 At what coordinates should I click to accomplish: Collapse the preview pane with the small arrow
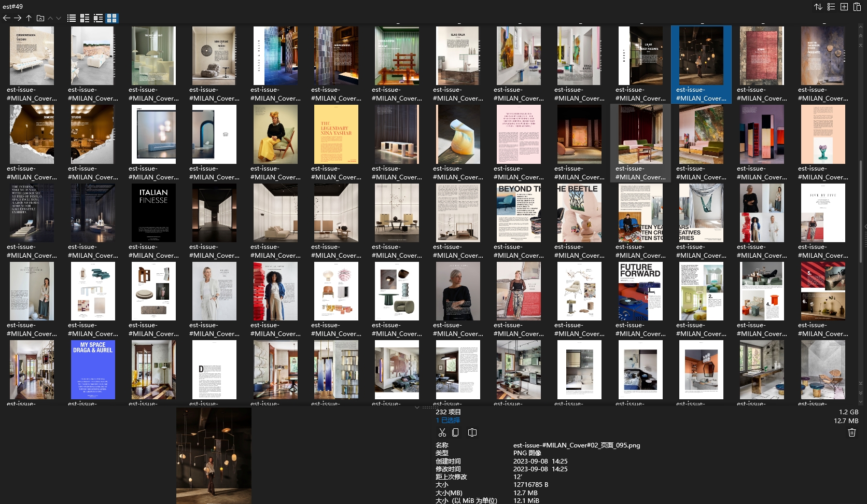(x=418, y=408)
